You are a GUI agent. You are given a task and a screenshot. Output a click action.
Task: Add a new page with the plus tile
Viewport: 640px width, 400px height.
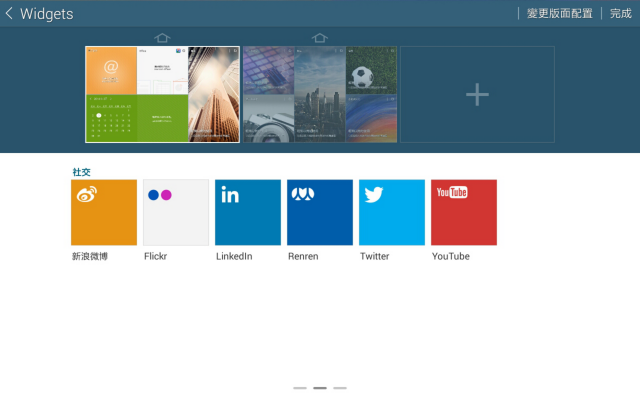(x=477, y=94)
